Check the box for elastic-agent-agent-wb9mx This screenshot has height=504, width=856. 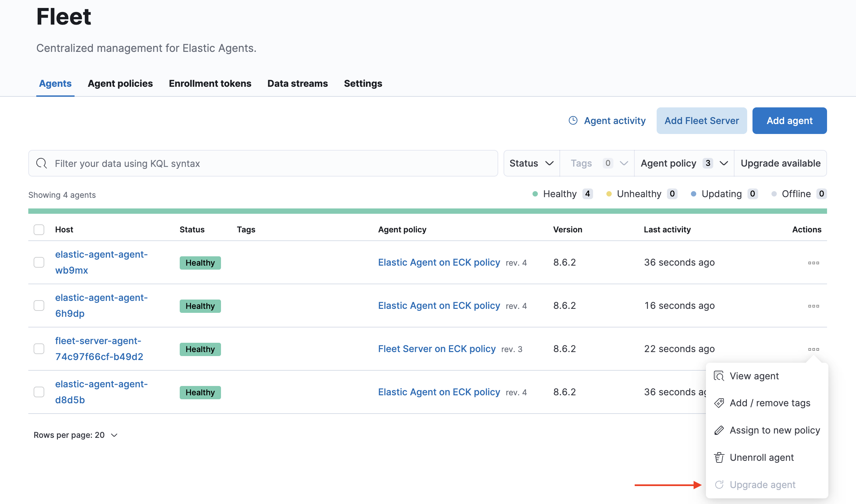click(x=39, y=262)
